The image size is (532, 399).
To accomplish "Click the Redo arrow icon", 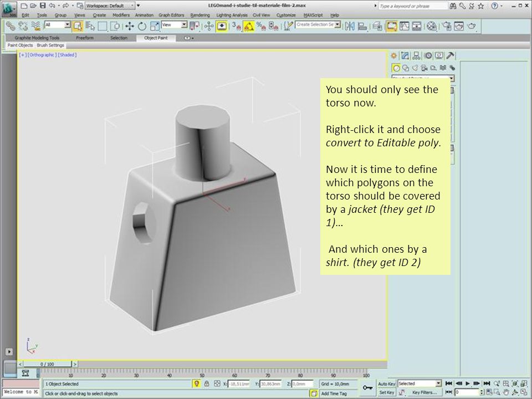I will [66, 6].
